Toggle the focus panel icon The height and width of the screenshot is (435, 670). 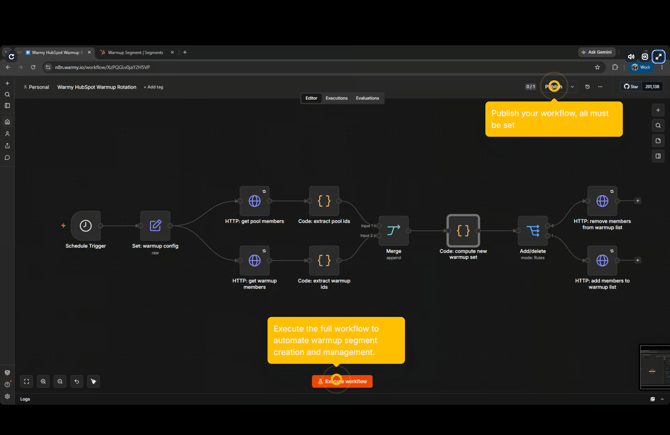(x=658, y=156)
